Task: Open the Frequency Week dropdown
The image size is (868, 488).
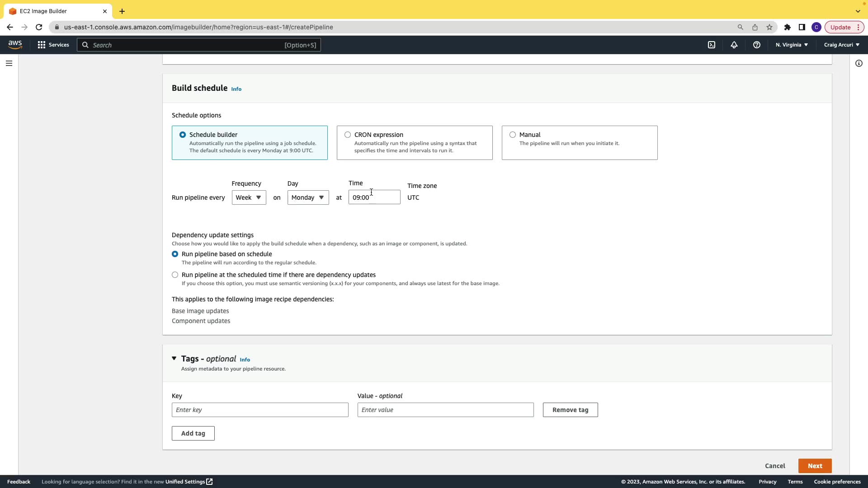Action: click(249, 197)
